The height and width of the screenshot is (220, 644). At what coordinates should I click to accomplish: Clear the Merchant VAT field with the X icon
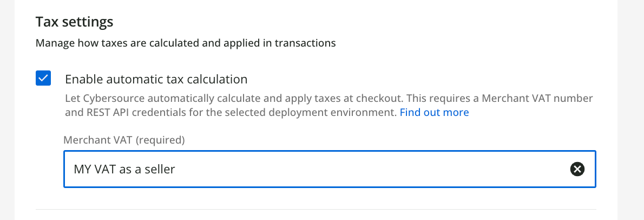click(x=577, y=170)
